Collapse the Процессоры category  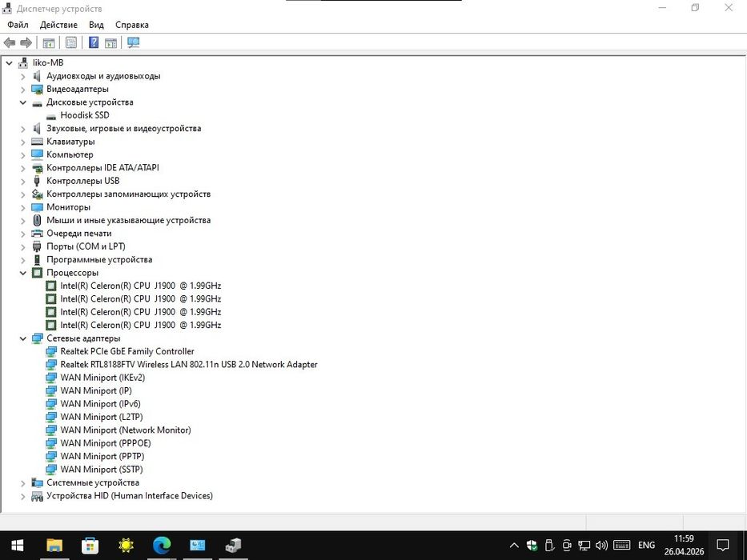23,273
